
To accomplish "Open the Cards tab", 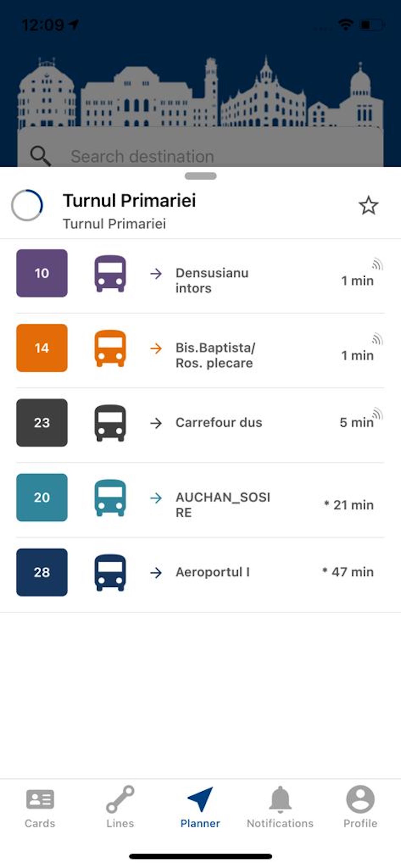I will (x=40, y=807).
